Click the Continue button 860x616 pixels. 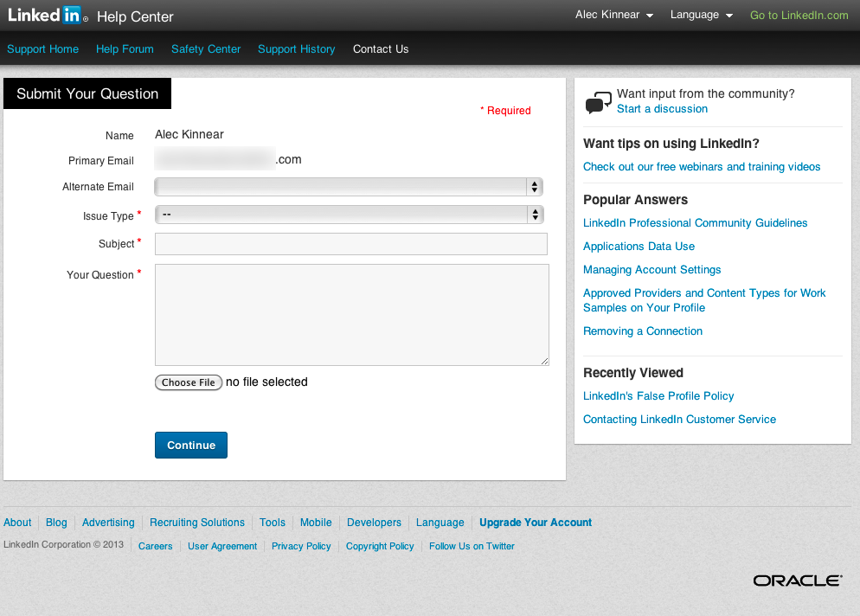click(x=191, y=445)
